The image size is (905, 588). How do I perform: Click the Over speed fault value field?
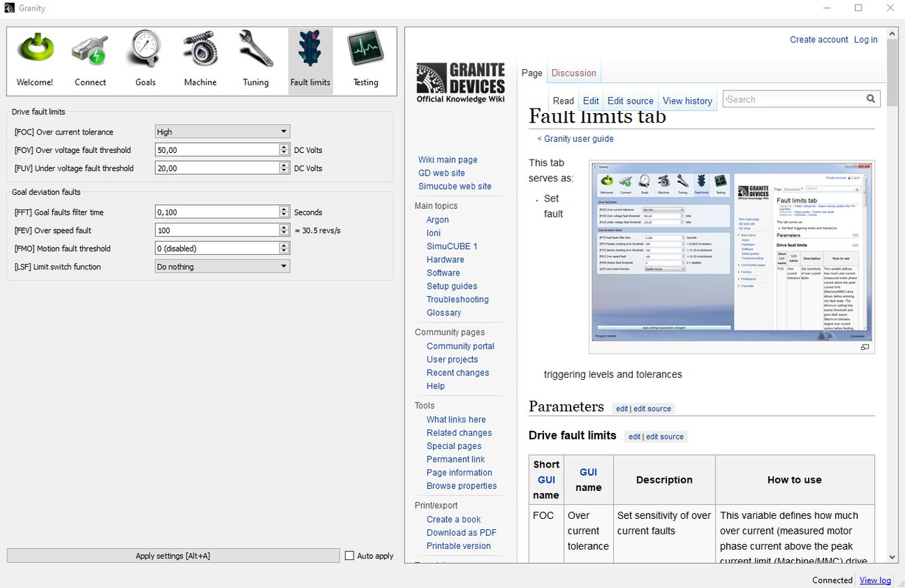coord(218,231)
